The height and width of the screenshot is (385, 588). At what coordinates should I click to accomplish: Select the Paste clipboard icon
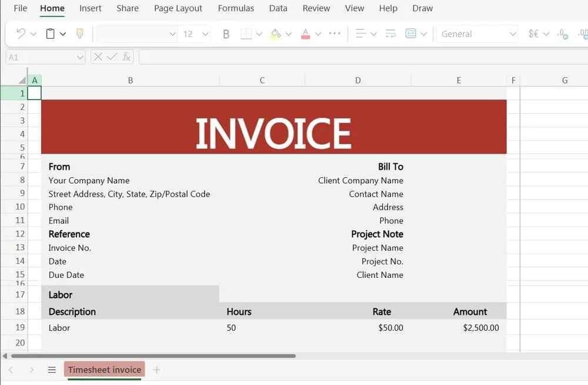click(49, 34)
